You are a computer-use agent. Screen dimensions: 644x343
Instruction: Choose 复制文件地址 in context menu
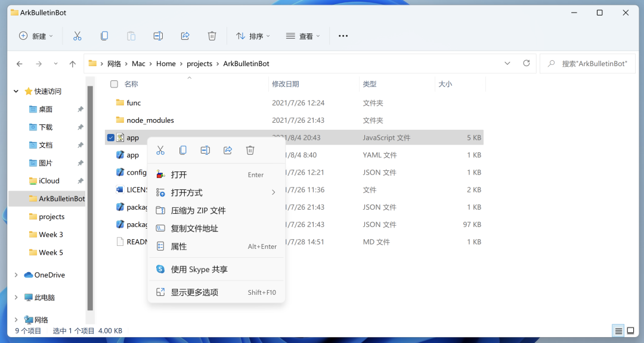coord(216,229)
